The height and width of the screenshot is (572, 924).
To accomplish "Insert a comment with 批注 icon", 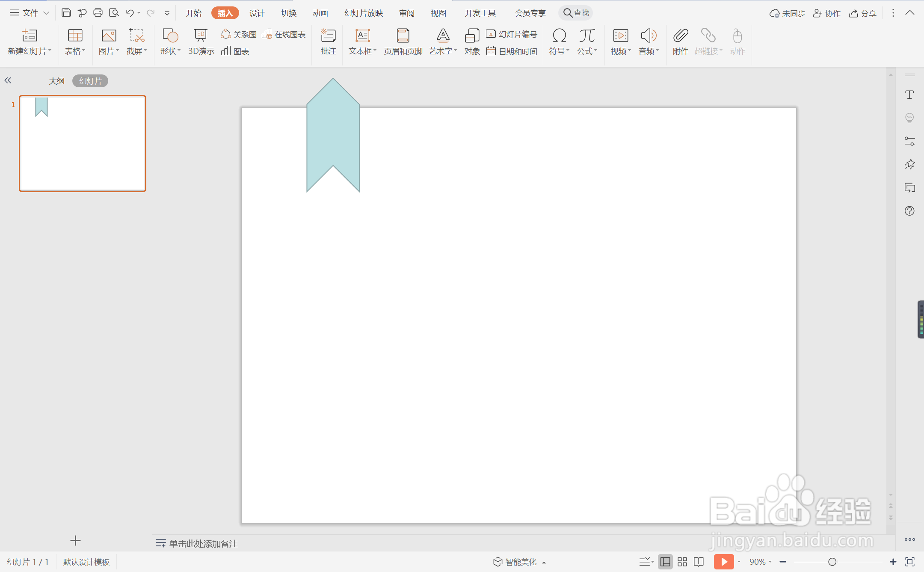I will 328,41.
